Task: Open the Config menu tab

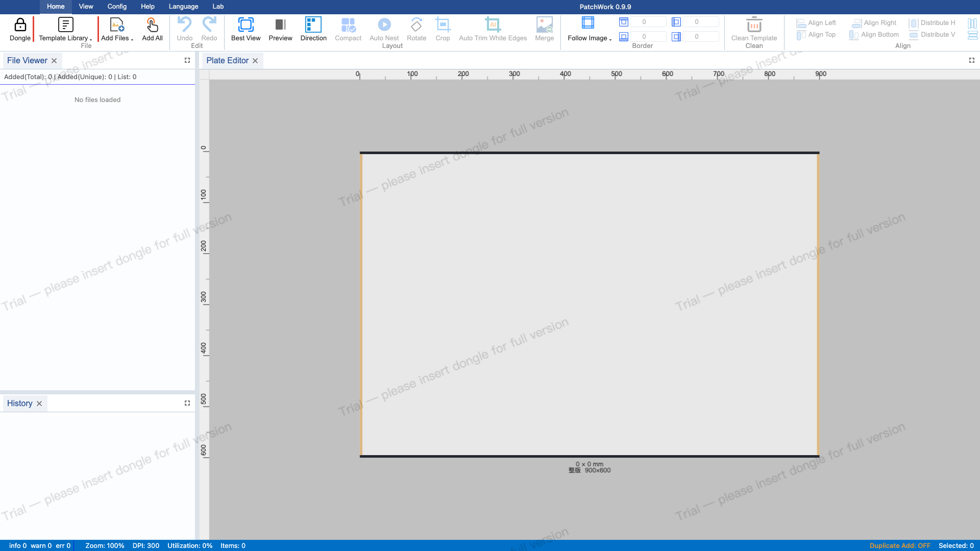Action: 117,7
